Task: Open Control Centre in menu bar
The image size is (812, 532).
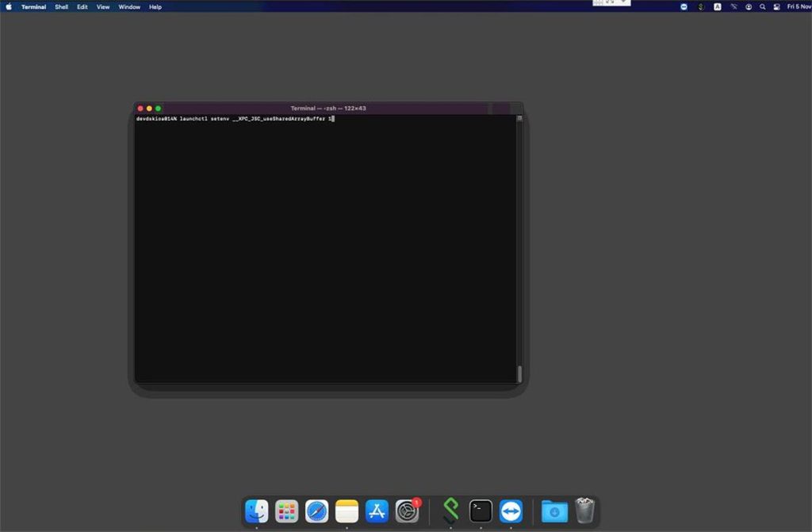Action: click(776, 6)
